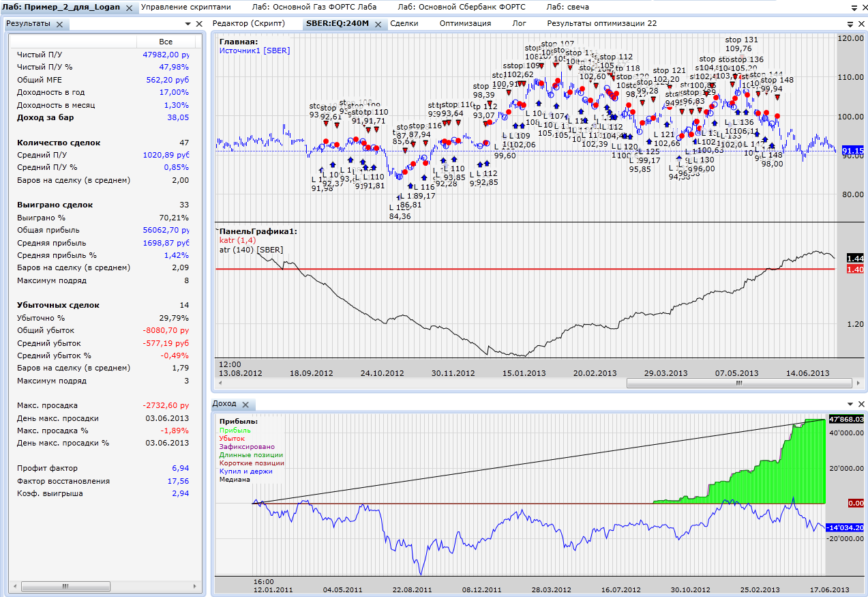Close the Лаб: Пример_2_для_Logan tab
Image resolution: width=868 pixels, height=597 pixels.
(130, 8)
